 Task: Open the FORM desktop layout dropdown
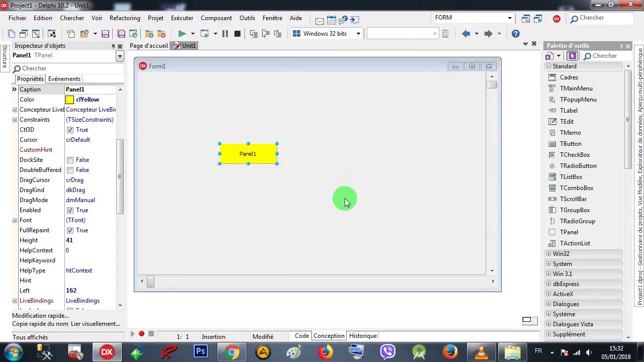click(510, 18)
